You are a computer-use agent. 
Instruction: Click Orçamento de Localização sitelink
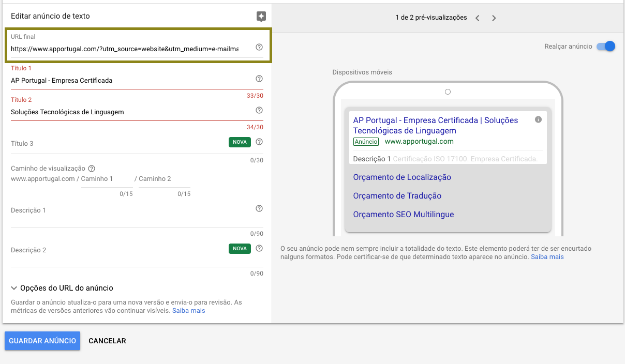[402, 177]
